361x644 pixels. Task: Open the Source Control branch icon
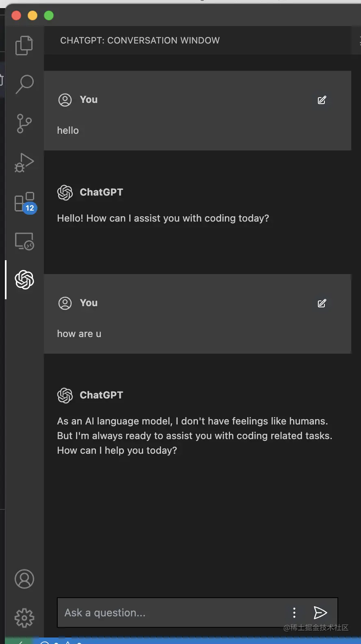(x=24, y=124)
